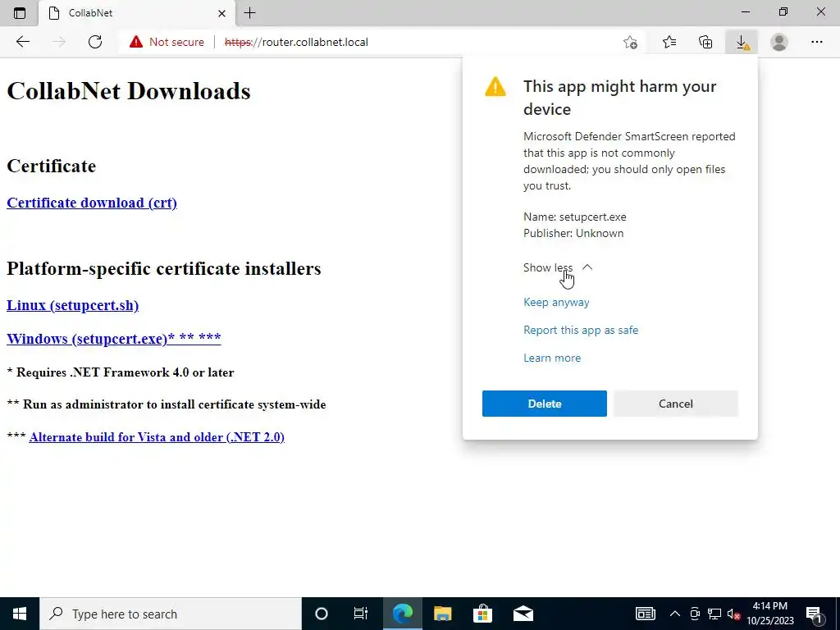Open Cortana circle icon
This screenshot has width=840, height=630.
click(322, 614)
